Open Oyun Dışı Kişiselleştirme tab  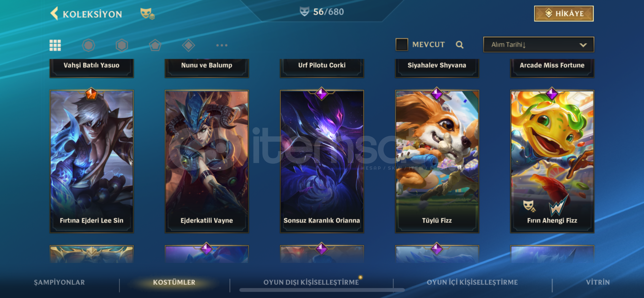pos(311,282)
